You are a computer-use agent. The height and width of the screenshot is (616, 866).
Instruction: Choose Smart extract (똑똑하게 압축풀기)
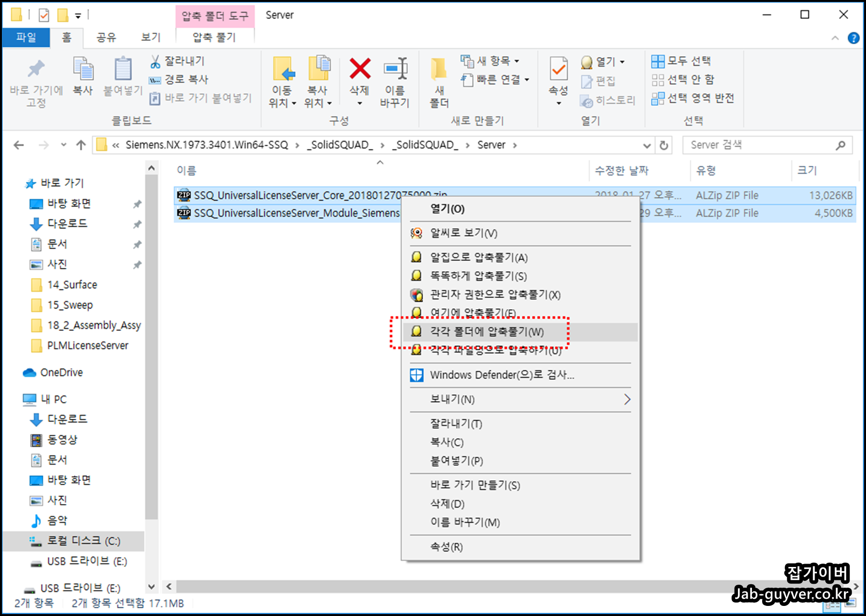pyautogui.click(x=521, y=276)
